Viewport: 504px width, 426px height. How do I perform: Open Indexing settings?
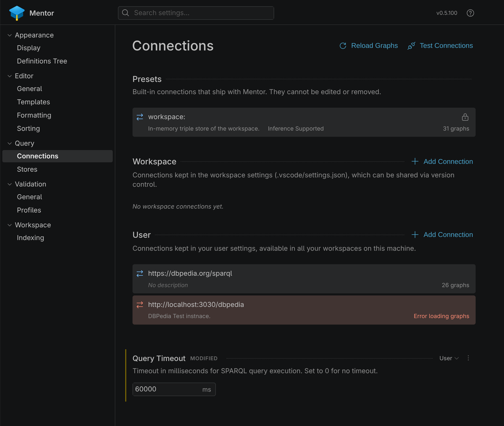[x=30, y=238]
